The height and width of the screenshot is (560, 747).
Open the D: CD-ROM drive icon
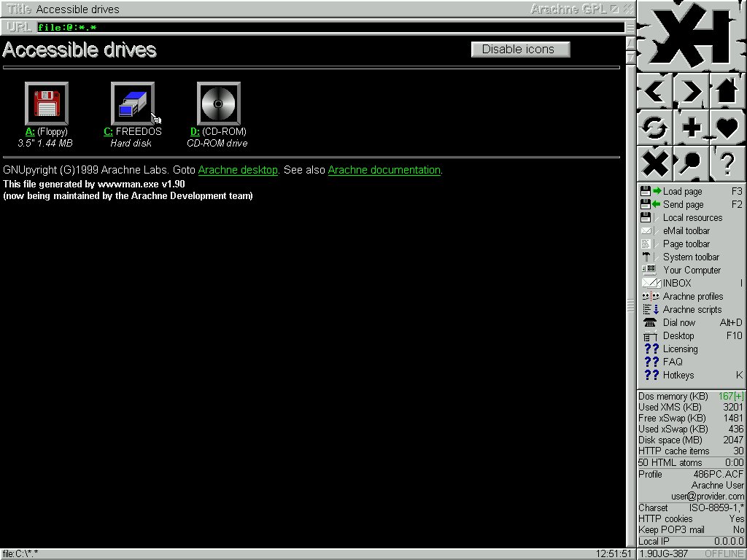(x=218, y=104)
